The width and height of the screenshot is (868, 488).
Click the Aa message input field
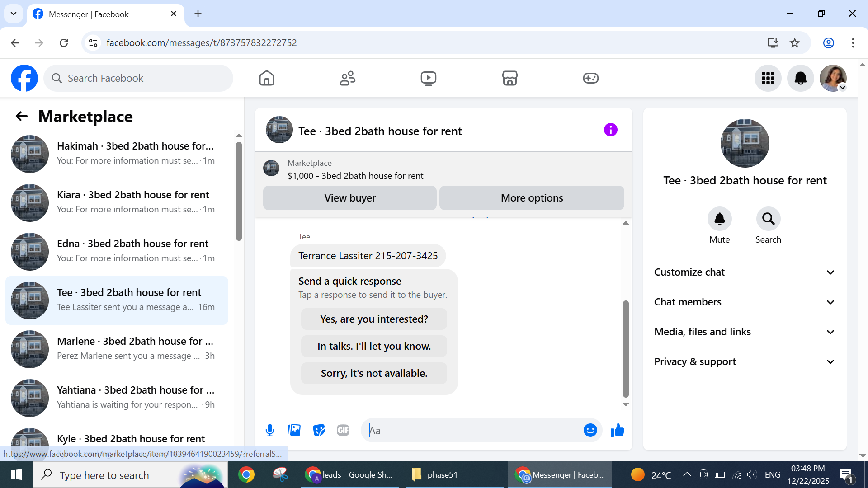[x=475, y=430]
